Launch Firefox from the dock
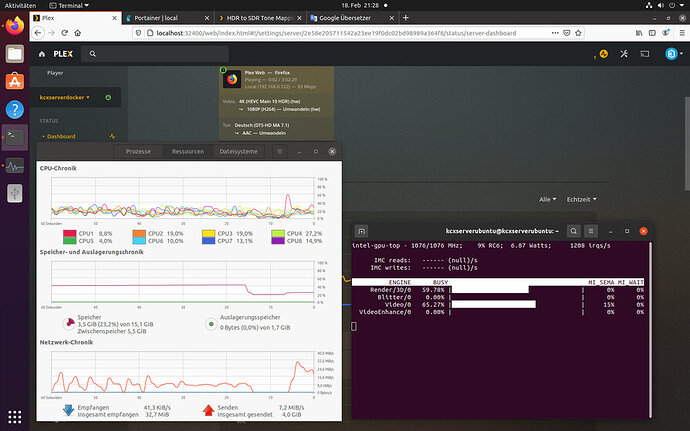Screen dimensions: 690x431 point(15,26)
